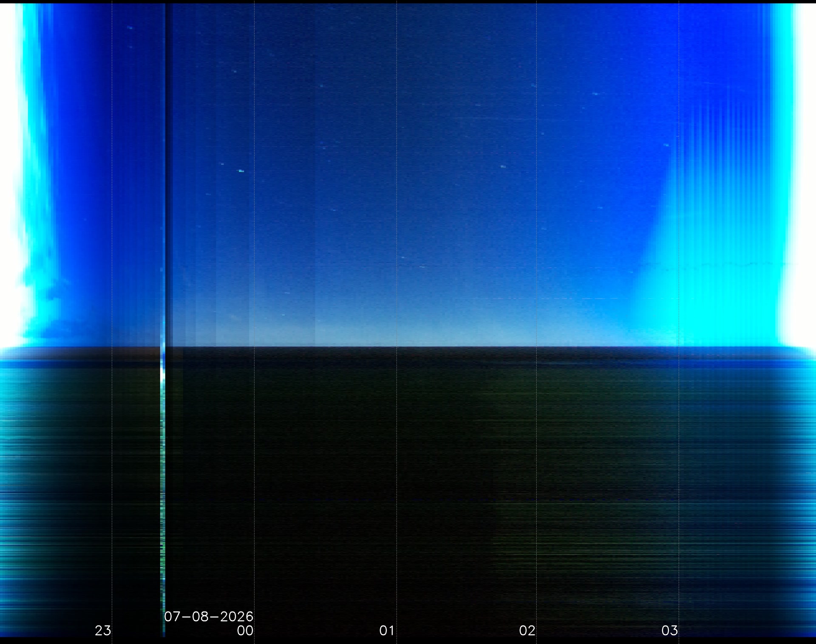
Task: Click the dotted gridline above the 02 label
Action: pos(536,314)
